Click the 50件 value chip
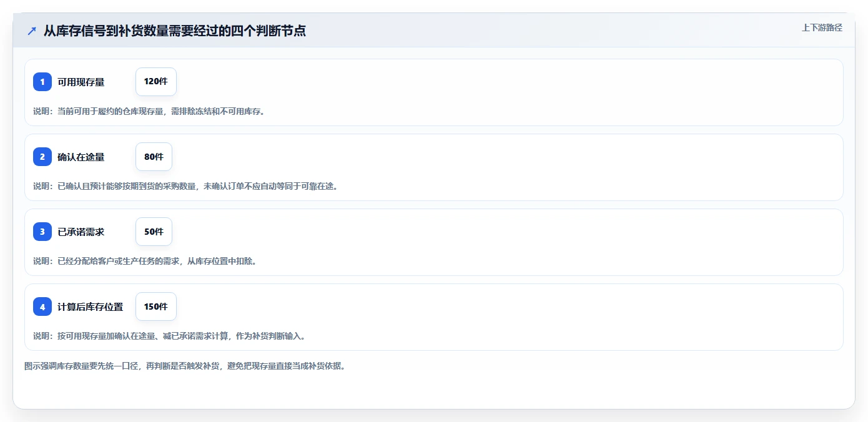Screen dimensions: 868x422 [x=154, y=232]
